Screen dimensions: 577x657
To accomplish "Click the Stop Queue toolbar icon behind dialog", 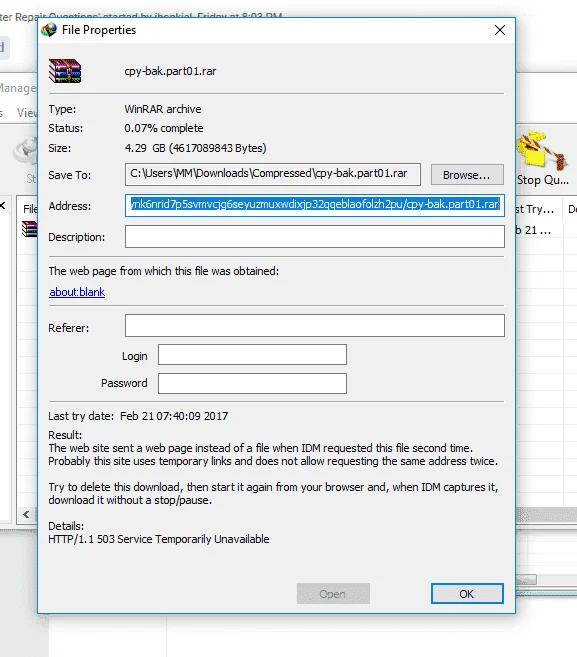I will (542, 158).
